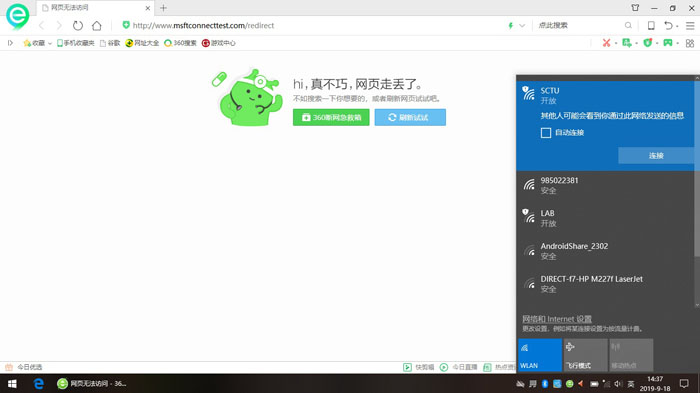Select the DIRECT-f7-HP M227f LaserJet network
Image resolution: width=700 pixels, height=393 pixels.
click(x=605, y=284)
